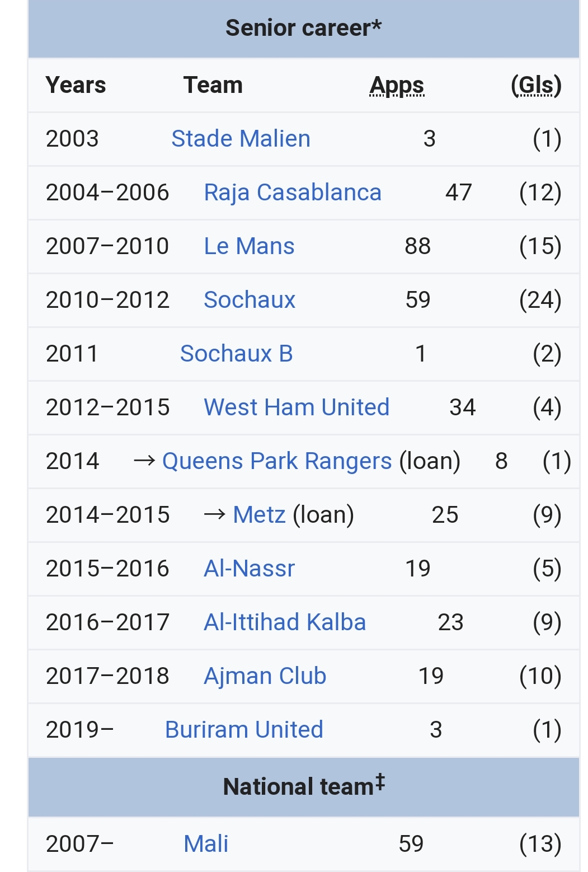Follow the Metz loan link
This screenshot has width=588, height=872.
[259, 514]
